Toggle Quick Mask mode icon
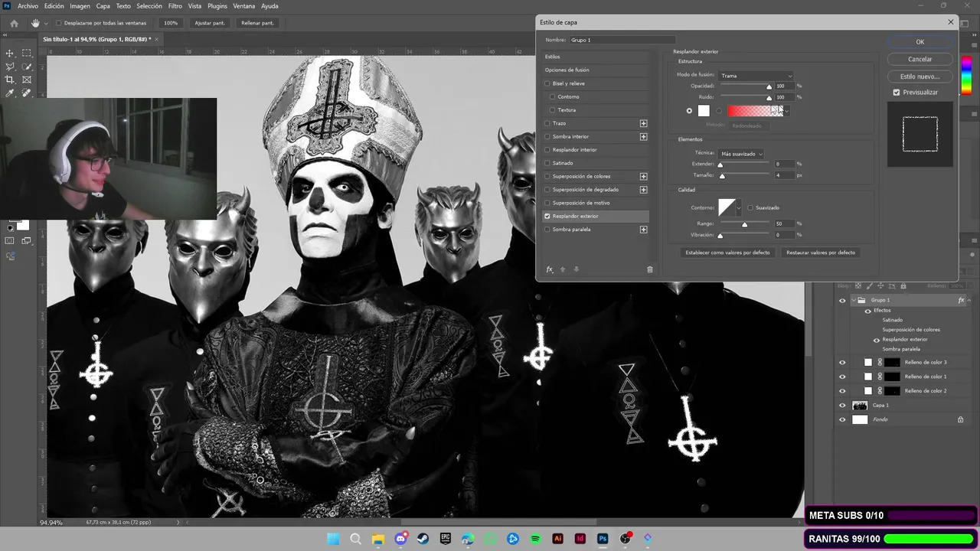 pos(10,241)
